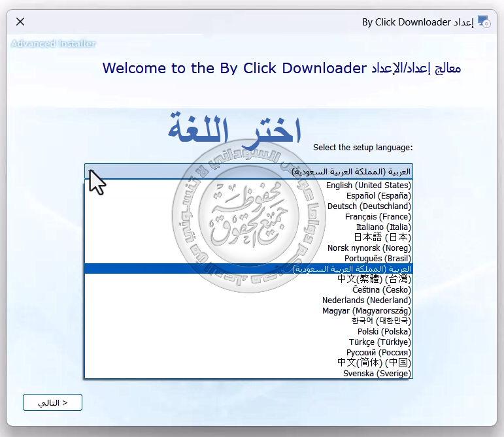Screen dimensions: 504x437
Task: Select Русский (Россия) language
Action: [379, 353]
